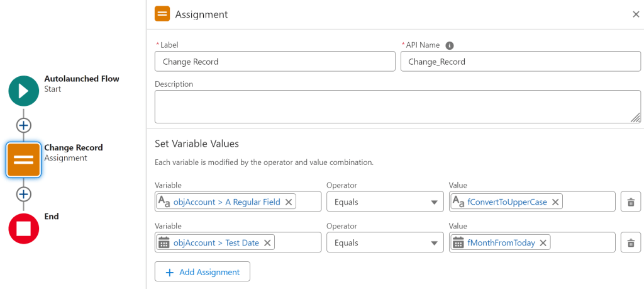Click the Label input field

pyautogui.click(x=275, y=62)
